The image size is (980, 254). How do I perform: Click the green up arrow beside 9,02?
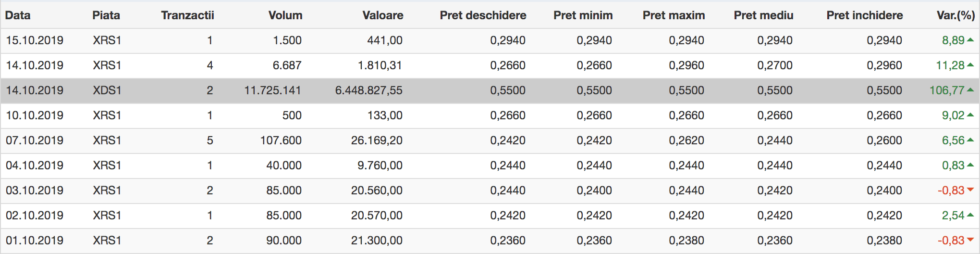970,115
